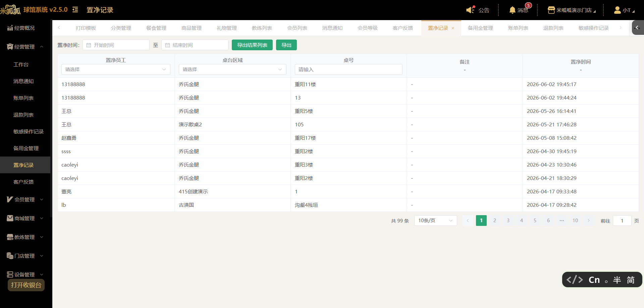Open the 桌台区域 filter dropdown
Viewport: 644px width, 308px height.
232,69
